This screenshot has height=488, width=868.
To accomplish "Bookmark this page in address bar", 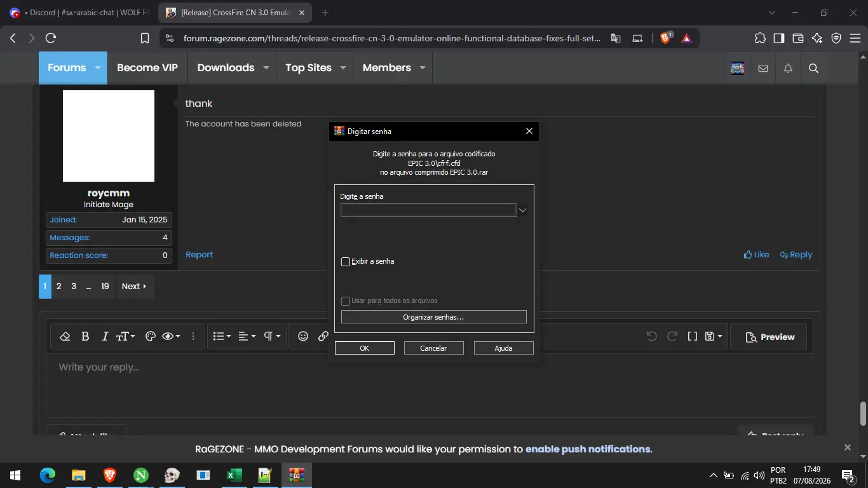I will pyautogui.click(x=145, y=38).
